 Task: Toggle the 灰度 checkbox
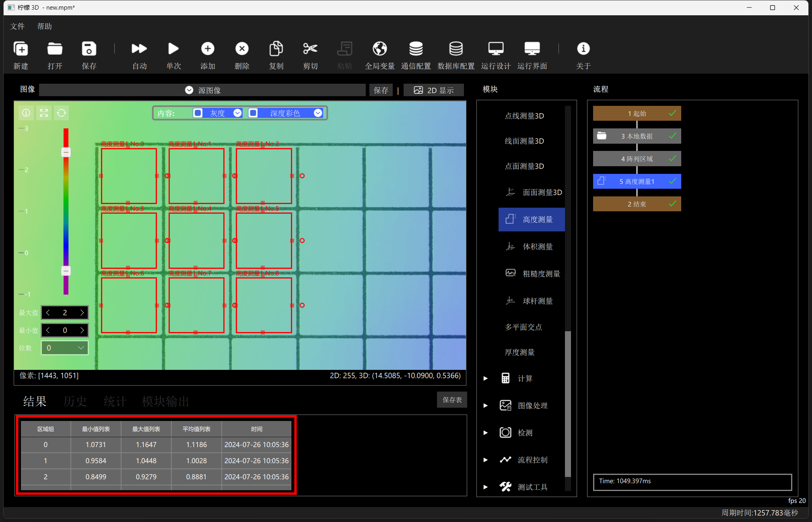pos(198,113)
